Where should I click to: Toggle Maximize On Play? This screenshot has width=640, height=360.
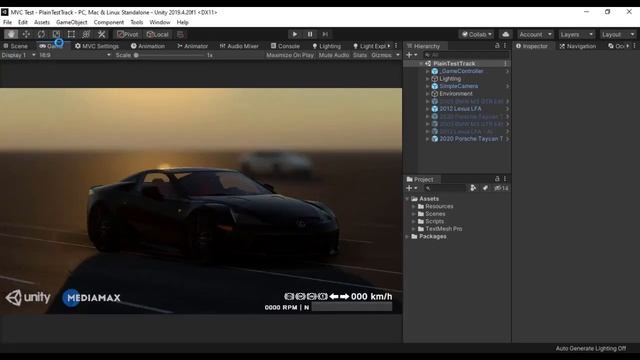click(x=290, y=55)
